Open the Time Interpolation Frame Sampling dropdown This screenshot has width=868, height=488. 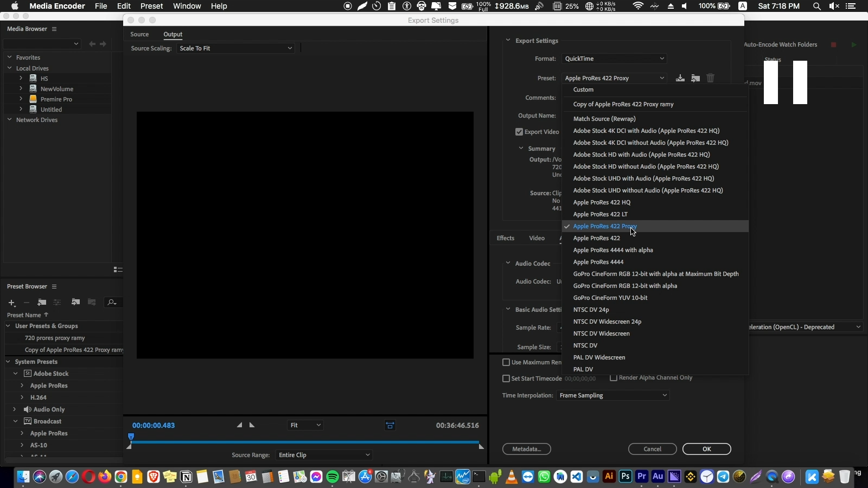click(x=613, y=395)
